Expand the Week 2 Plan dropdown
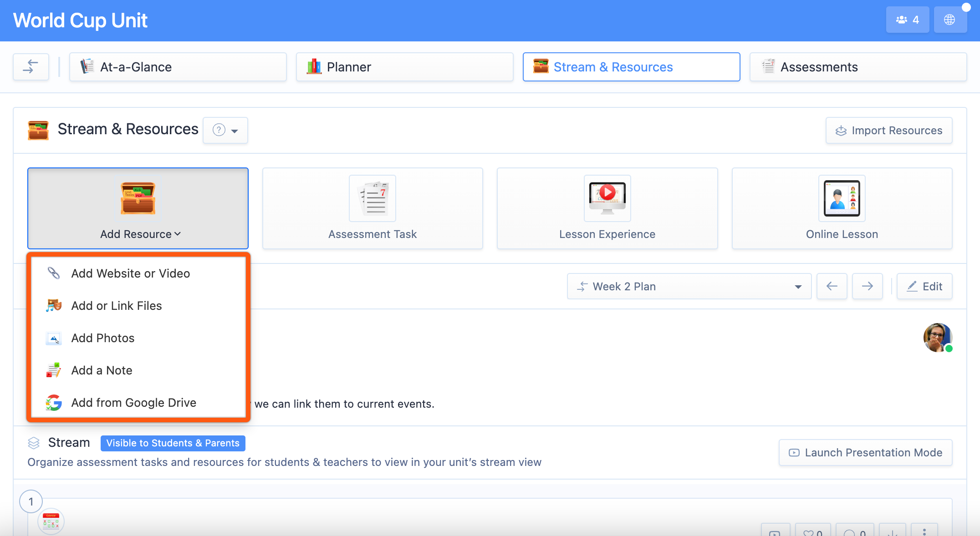980x536 pixels. (689, 286)
